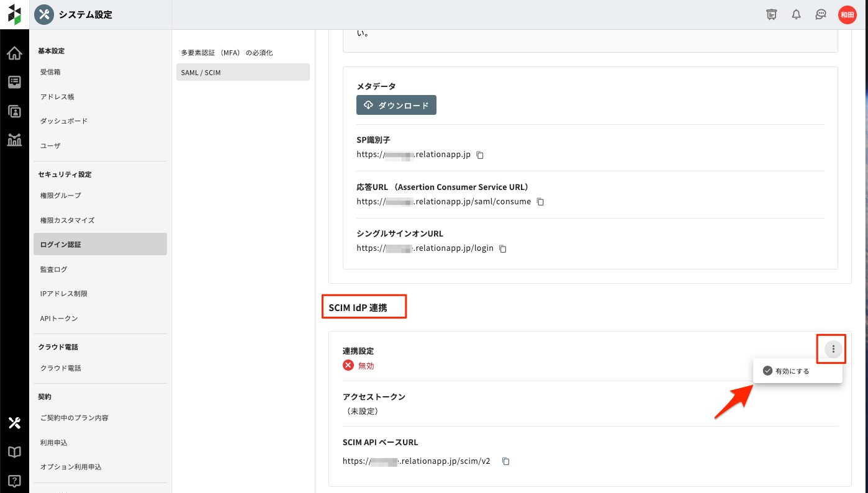The image size is (868, 493).
Task: Open the APIトークン settings link
Action: click(59, 319)
